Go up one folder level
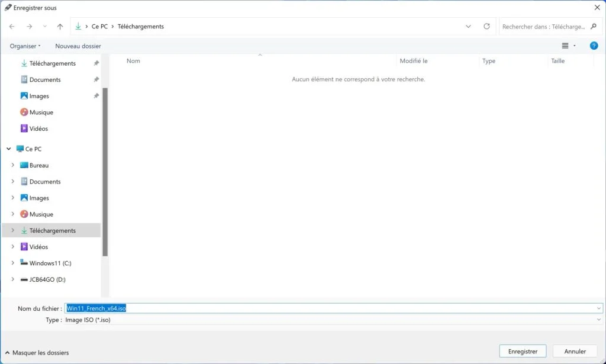Screen dimensions: 606x364 click(60, 26)
